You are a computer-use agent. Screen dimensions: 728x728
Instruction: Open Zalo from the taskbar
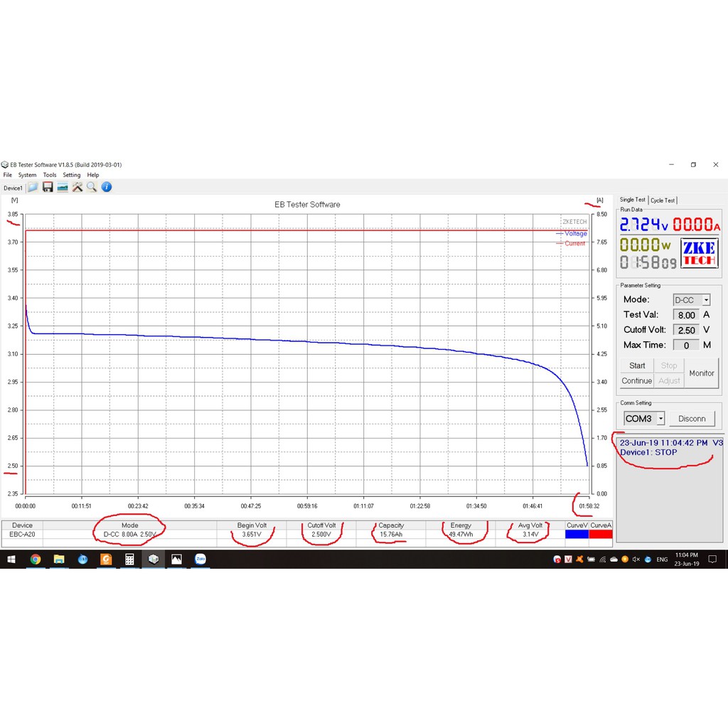[x=200, y=560]
